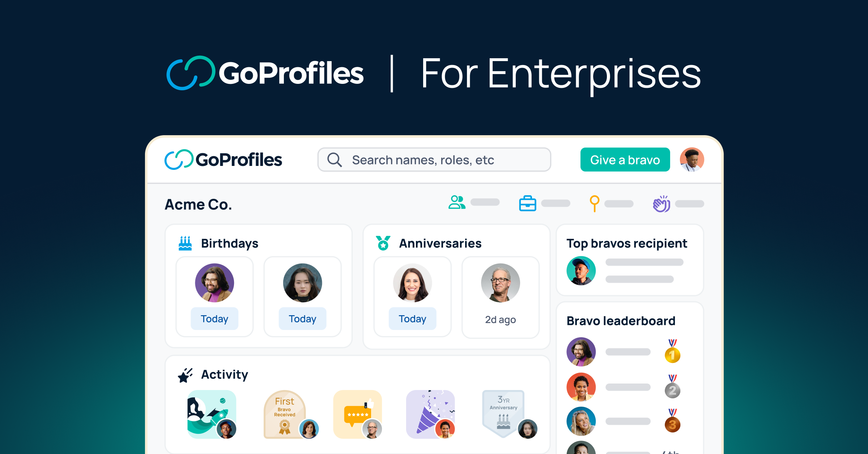Click the gold medal on the leaderboard
The width and height of the screenshot is (868, 454).
pyautogui.click(x=672, y=354)
